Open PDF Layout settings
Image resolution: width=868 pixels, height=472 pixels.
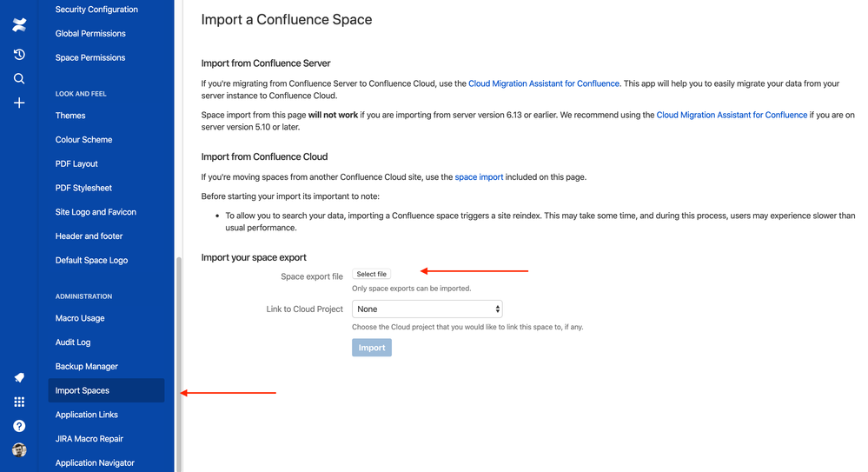[x=76, y=163]
